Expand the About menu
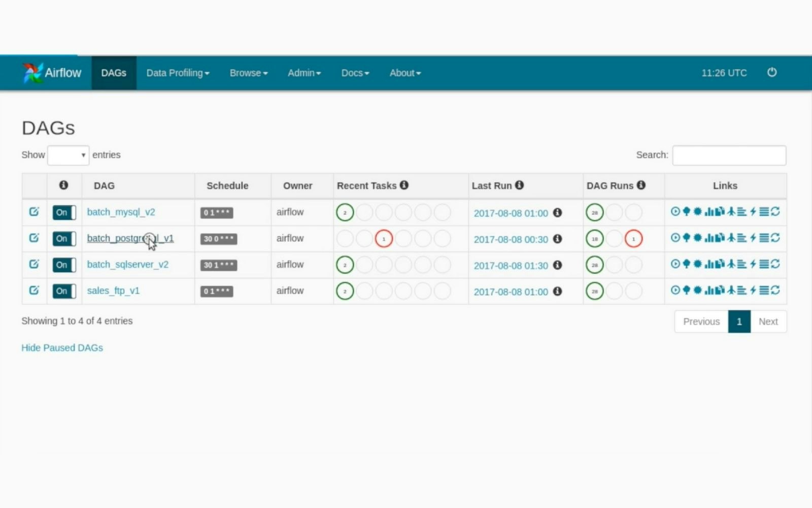 coord(405,73)
